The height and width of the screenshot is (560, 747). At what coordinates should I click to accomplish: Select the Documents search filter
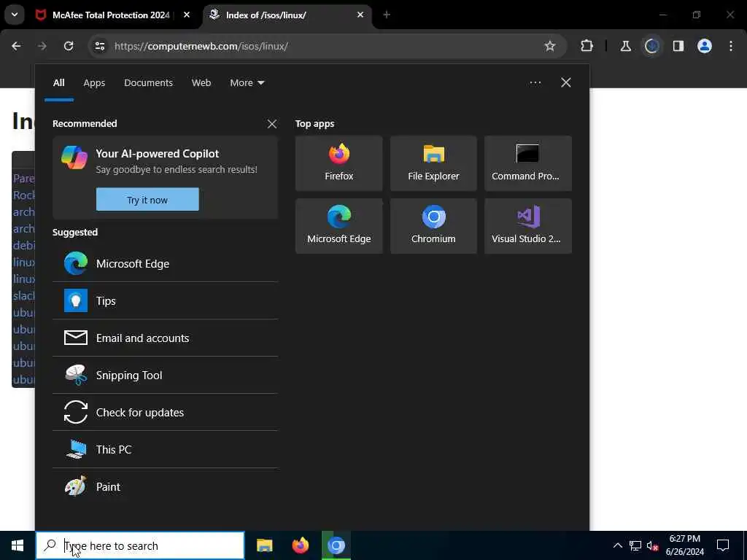point(148,83)
